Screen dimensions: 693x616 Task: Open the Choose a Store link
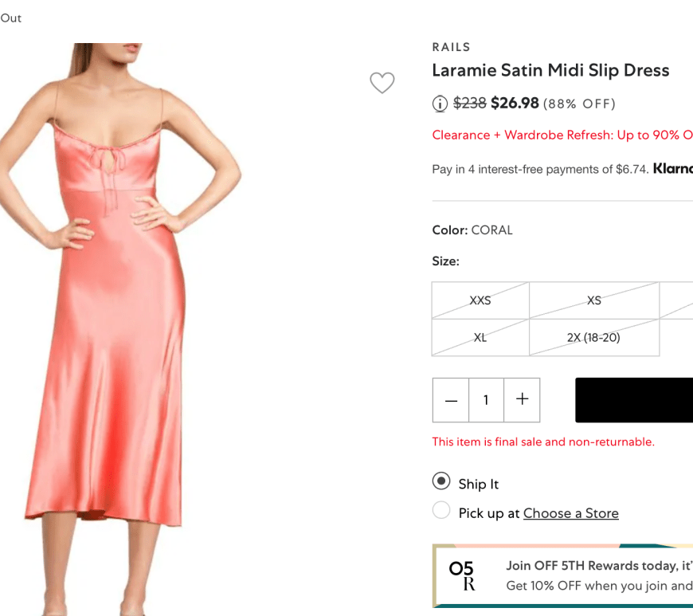click(x=570, y=513)
